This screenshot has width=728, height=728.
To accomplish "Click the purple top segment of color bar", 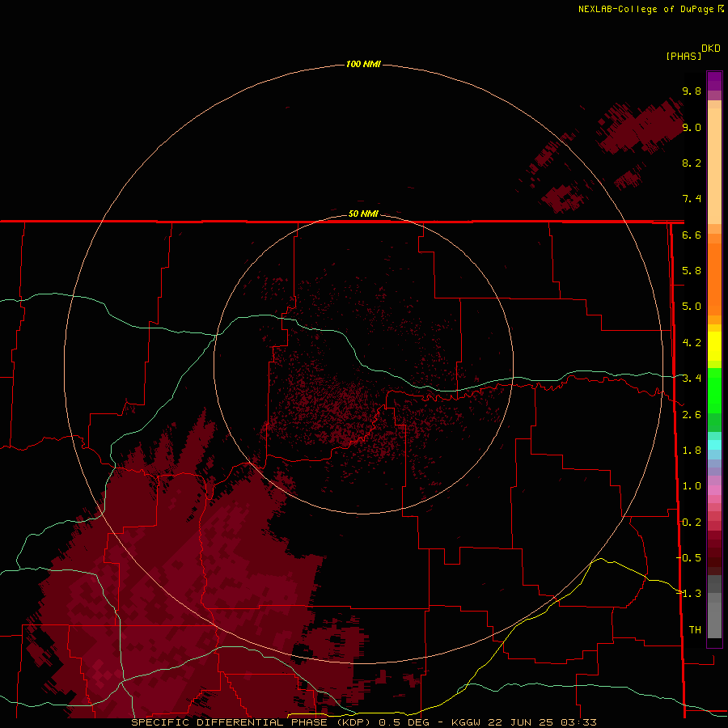I will click(714, 81).
